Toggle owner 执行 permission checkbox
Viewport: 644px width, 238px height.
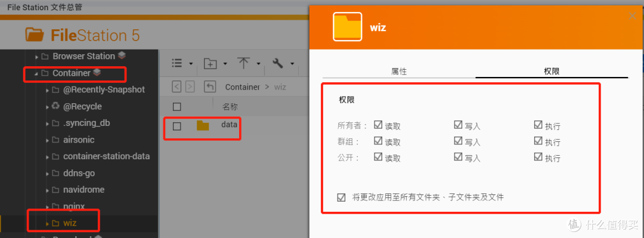[538, 125]
